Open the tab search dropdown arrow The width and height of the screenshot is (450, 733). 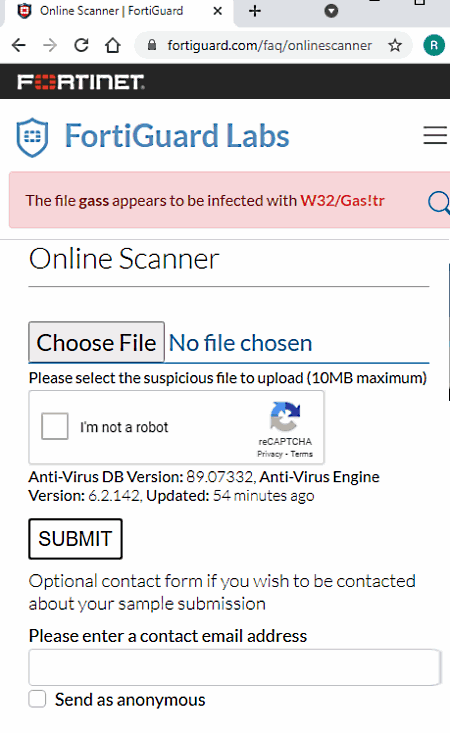tap(331, 11)
